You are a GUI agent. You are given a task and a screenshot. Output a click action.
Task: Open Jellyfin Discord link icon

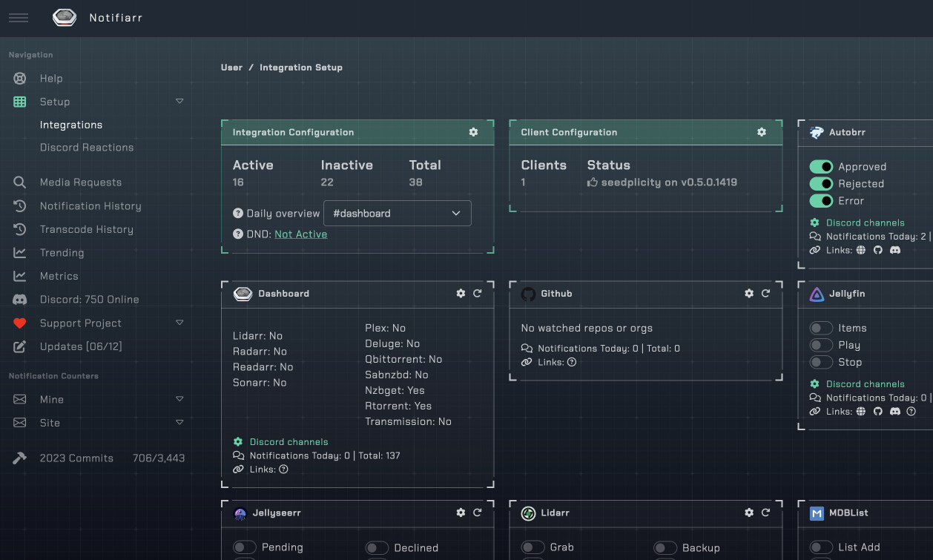tap(895, 412)
